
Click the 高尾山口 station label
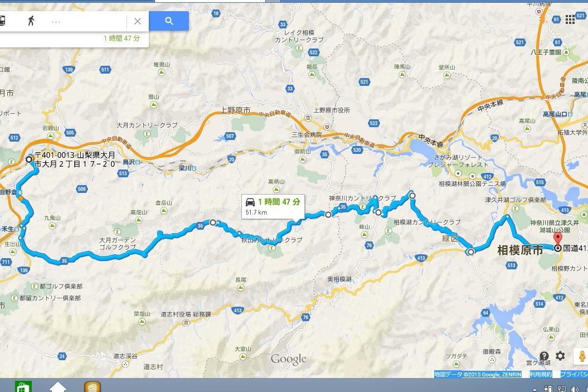555,114
